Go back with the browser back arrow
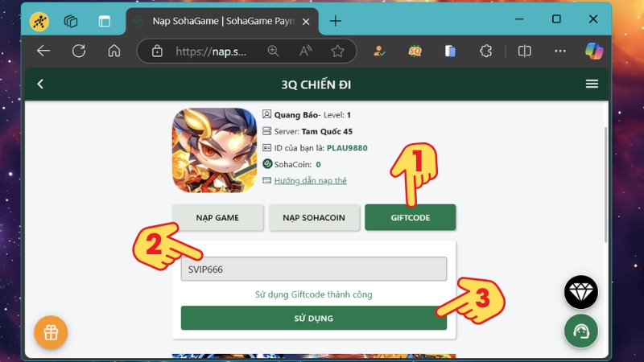 (43, 51)
